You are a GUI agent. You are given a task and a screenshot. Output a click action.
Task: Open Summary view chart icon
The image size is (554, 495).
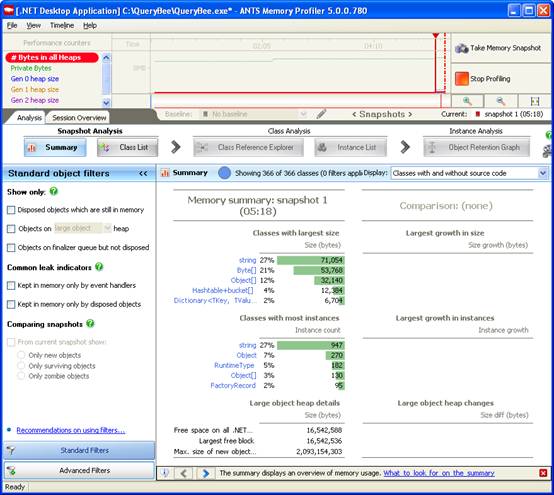32,147
